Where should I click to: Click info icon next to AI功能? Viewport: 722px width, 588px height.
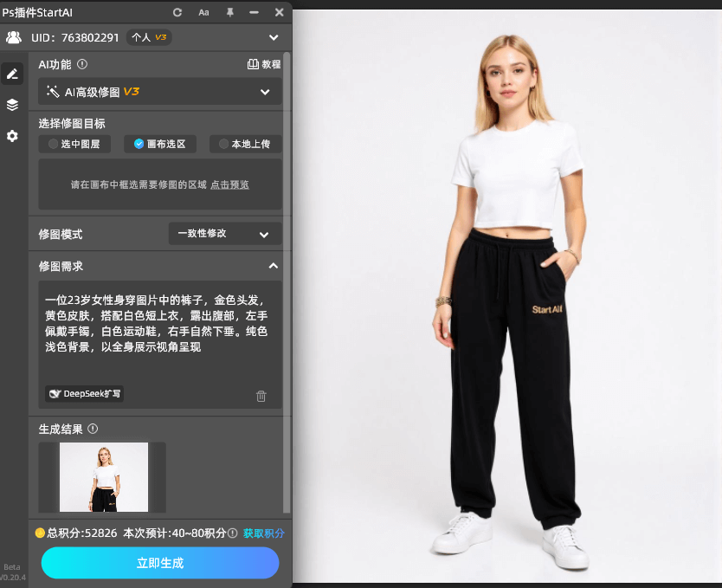[82, 64]
